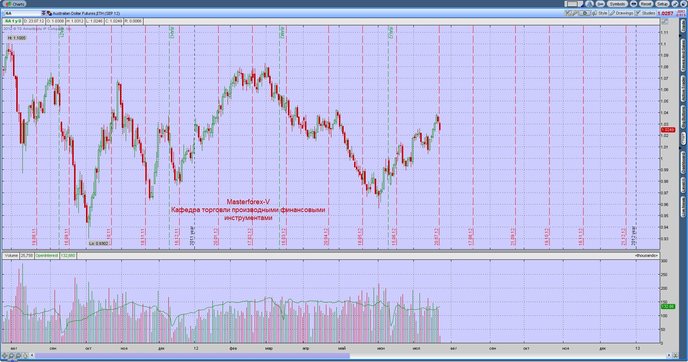This screenshot has width=688, height=362.
Task: Click the Reset button
Action: [646, 4]
